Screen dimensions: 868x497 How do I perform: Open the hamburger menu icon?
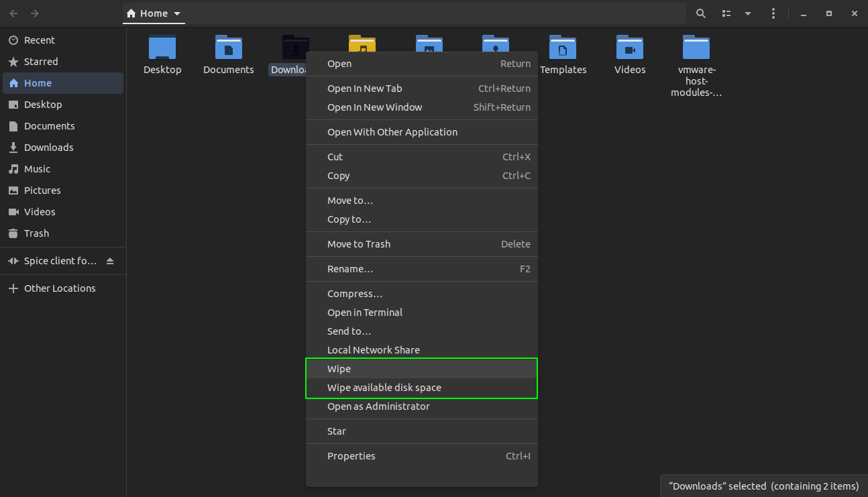pyautogui.click(x=773, y=13)
